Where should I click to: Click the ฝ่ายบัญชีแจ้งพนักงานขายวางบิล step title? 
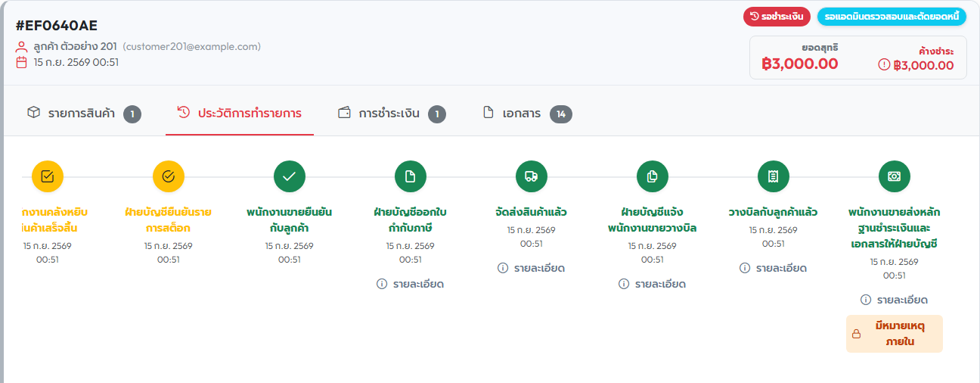click(x=653, y=220)
